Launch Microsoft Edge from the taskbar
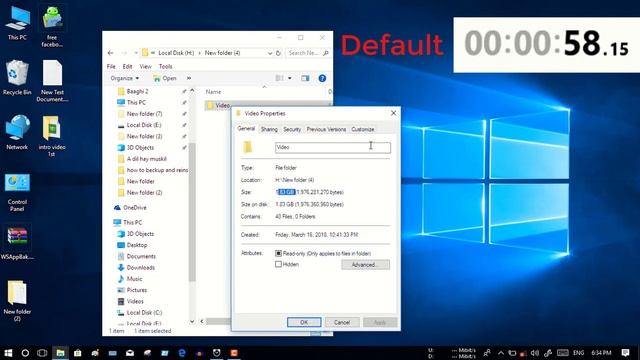 182,353
